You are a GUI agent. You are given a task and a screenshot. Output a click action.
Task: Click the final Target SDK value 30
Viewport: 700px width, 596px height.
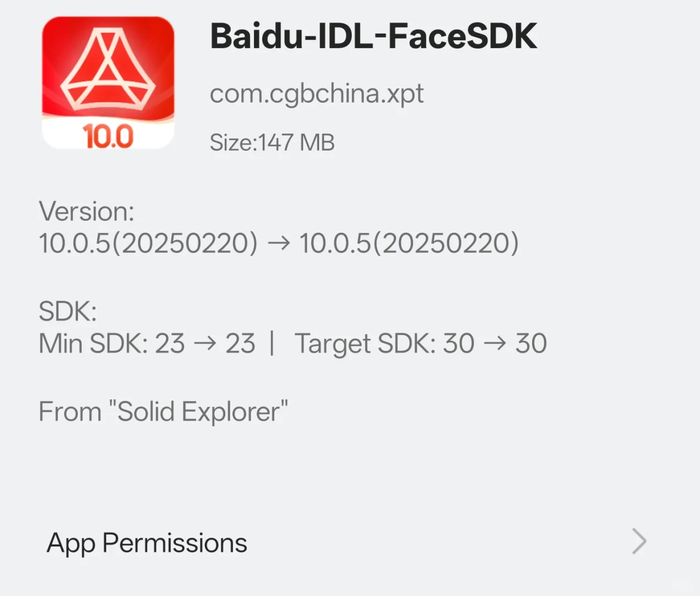531,344
